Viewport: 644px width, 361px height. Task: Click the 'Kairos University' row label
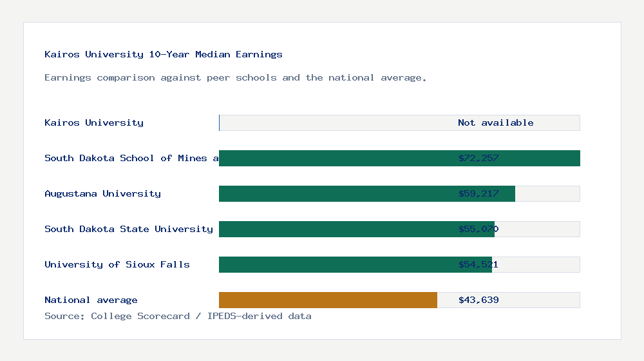coord(94,122)
